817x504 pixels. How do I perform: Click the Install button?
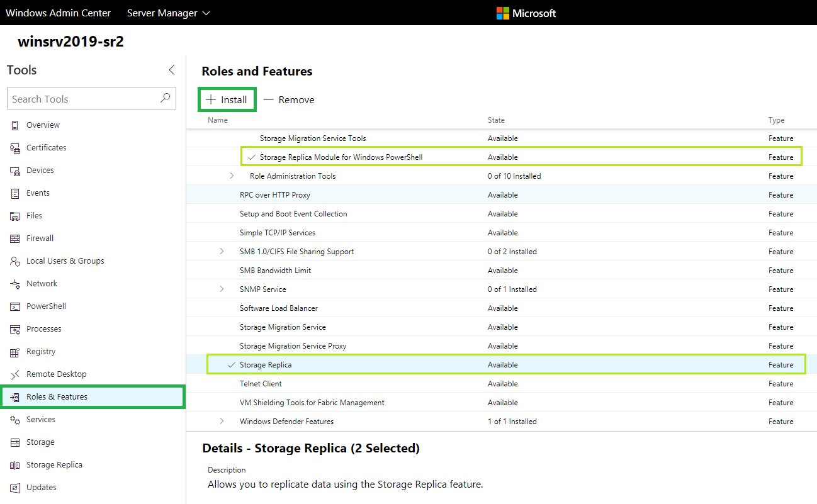pyautogui.click(x=227, y=100)
